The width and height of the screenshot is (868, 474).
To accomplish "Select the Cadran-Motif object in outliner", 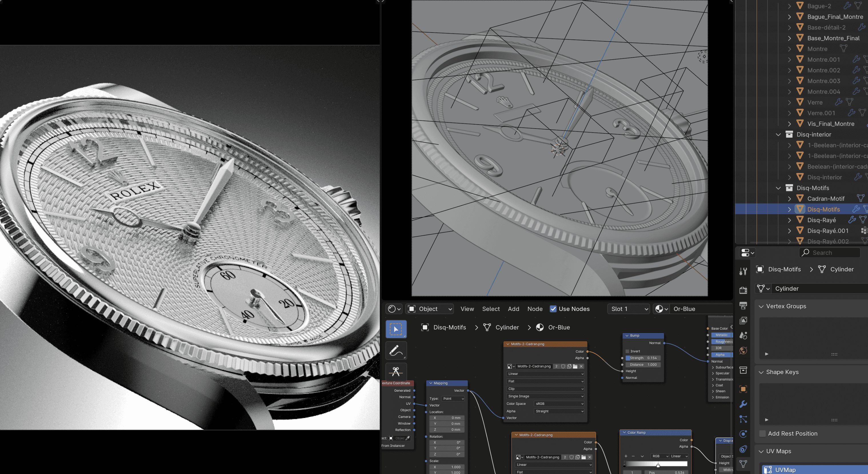I will coord(825,199).
